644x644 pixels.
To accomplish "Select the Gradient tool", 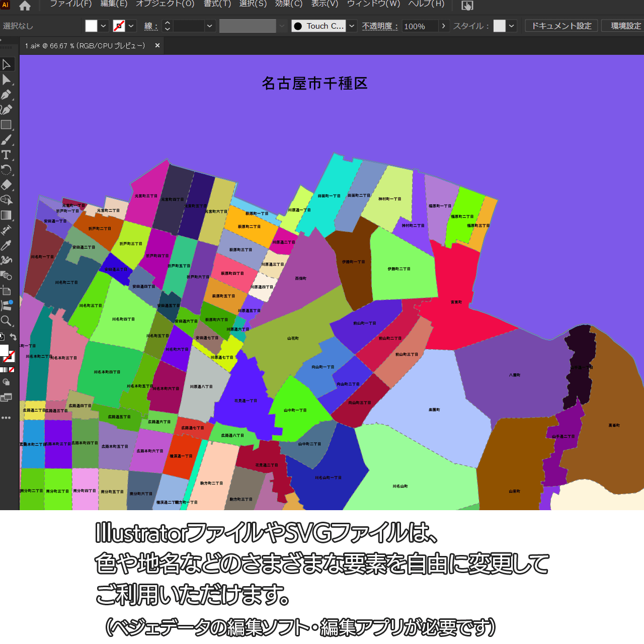I will (7, 215).
